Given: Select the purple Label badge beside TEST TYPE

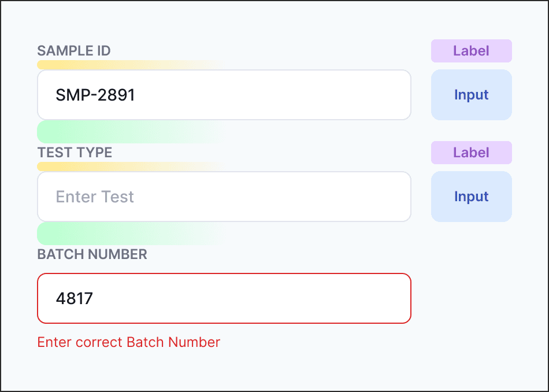Looking at the screenshot, I should [x=471, y=153].
